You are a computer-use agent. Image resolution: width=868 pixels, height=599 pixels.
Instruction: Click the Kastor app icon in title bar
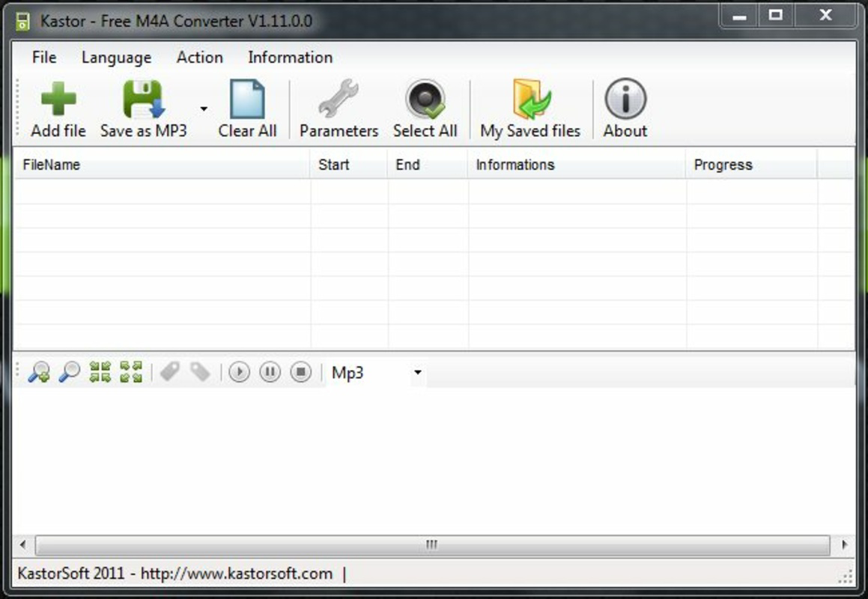[22, 21]
